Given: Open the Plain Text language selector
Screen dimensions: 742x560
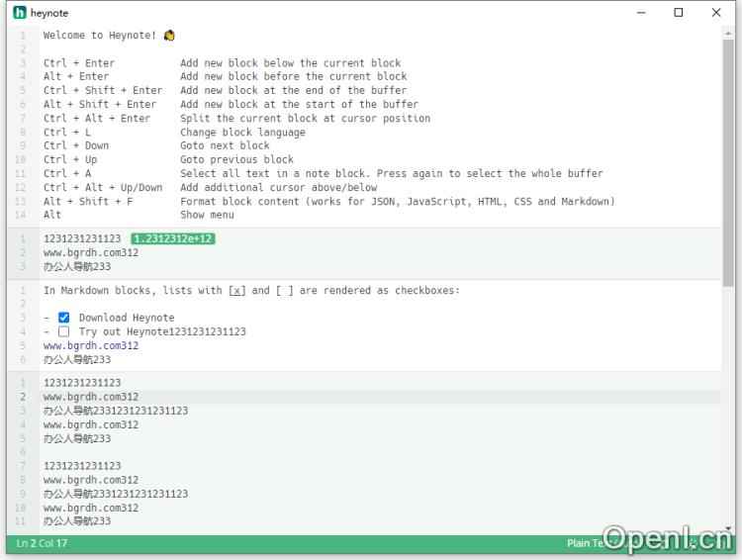Looking at the screenshot, I should coord(585,543).
